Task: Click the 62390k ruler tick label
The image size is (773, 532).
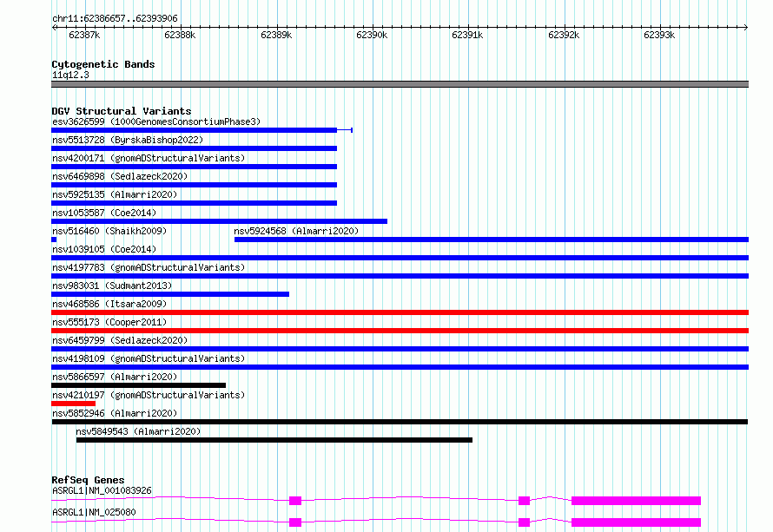Action: pos(372,35)
